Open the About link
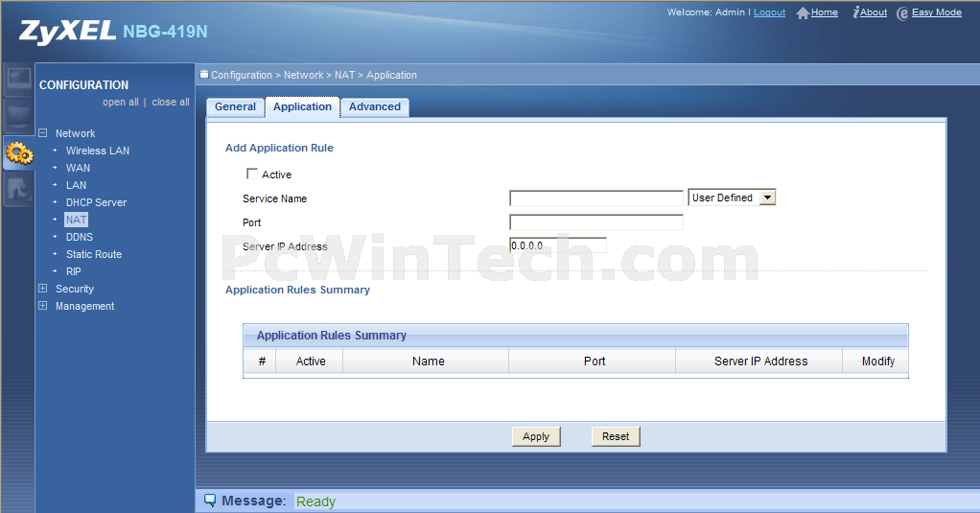The width and height of the screenshot is (980, 513). [874, 12]
